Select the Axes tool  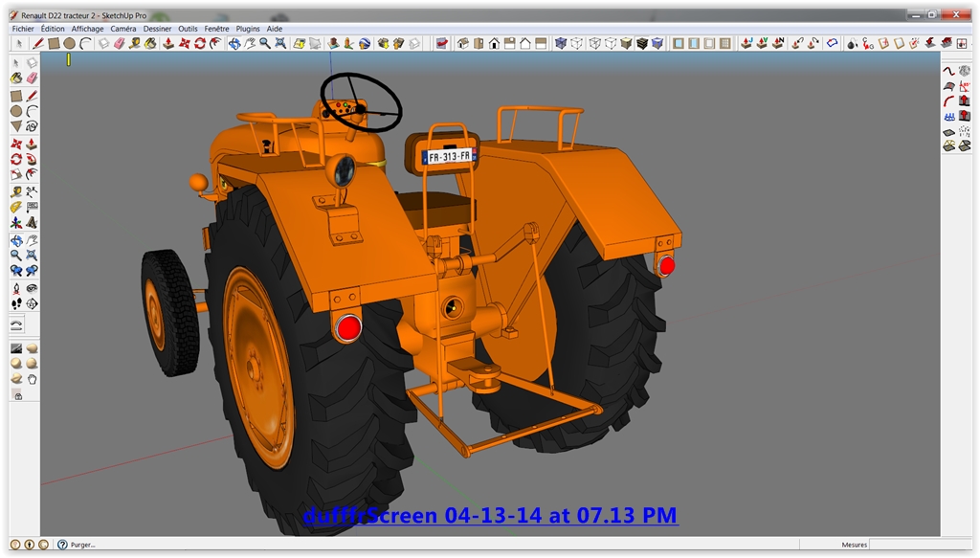coord(16,222)
